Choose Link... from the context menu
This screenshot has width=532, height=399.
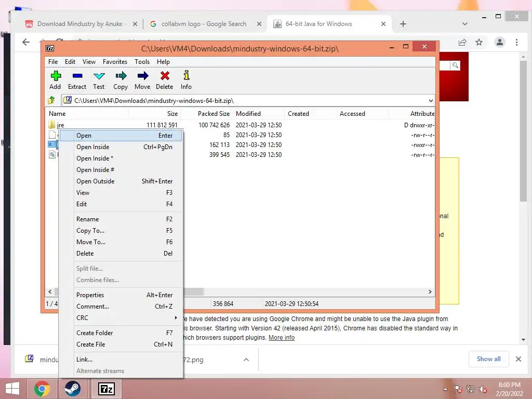121,360
